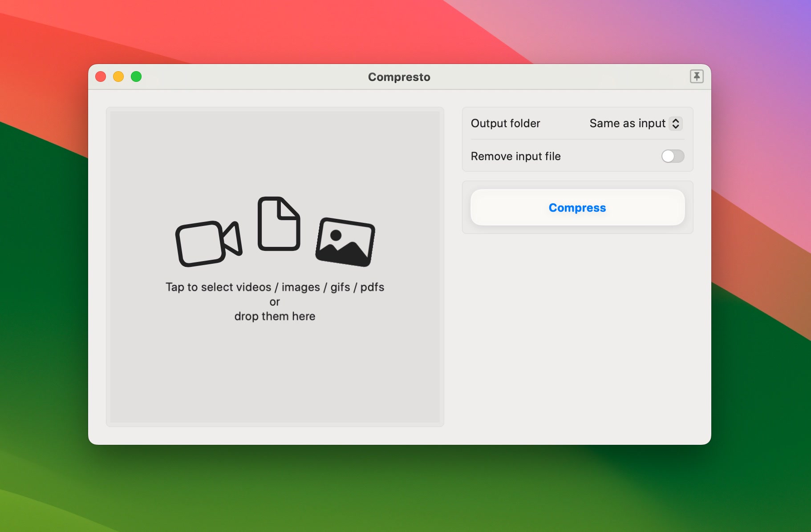
Task: Click the word or in the drop zone
Action: tap(275, 302)
